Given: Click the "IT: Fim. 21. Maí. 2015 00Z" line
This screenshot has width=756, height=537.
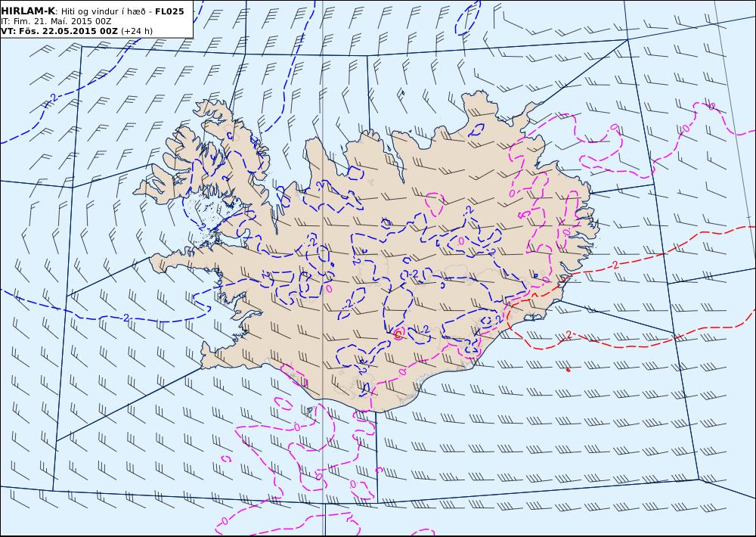Looking at the screenshot, I should pos(57,21).
